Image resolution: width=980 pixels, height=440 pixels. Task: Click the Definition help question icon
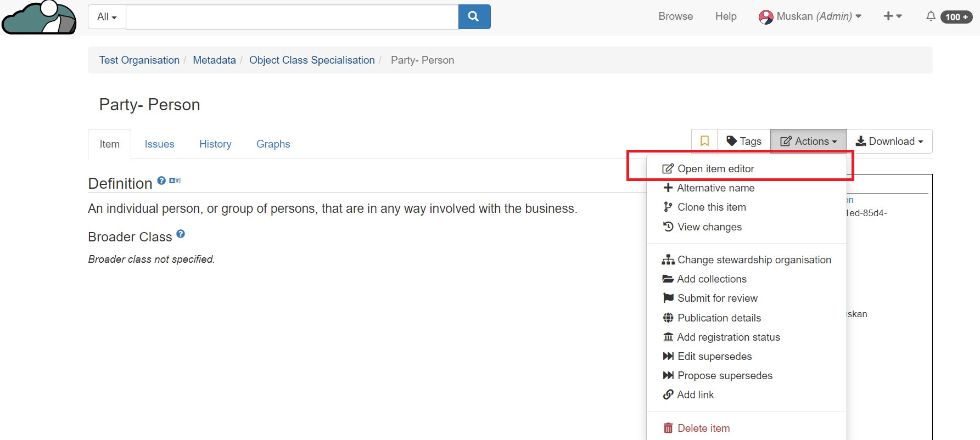coord(161,180)
